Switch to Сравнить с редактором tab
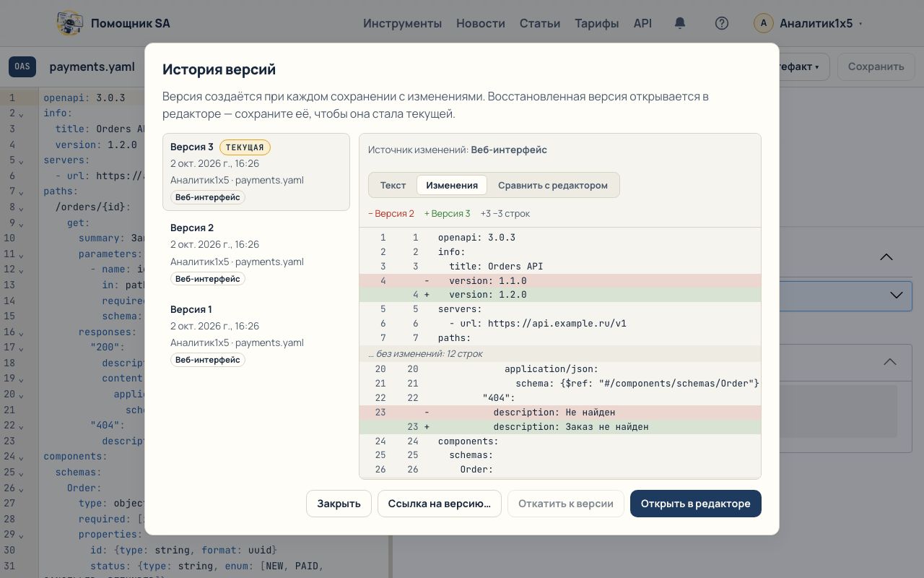 [553, 185]
